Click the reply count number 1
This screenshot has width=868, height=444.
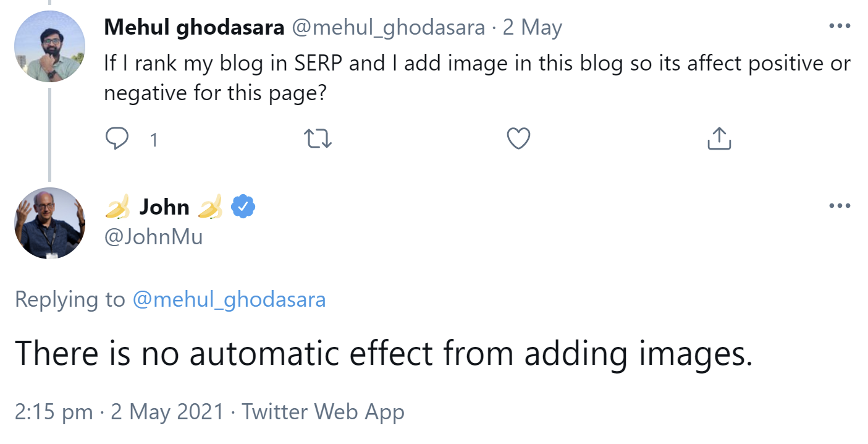(154, 140)
